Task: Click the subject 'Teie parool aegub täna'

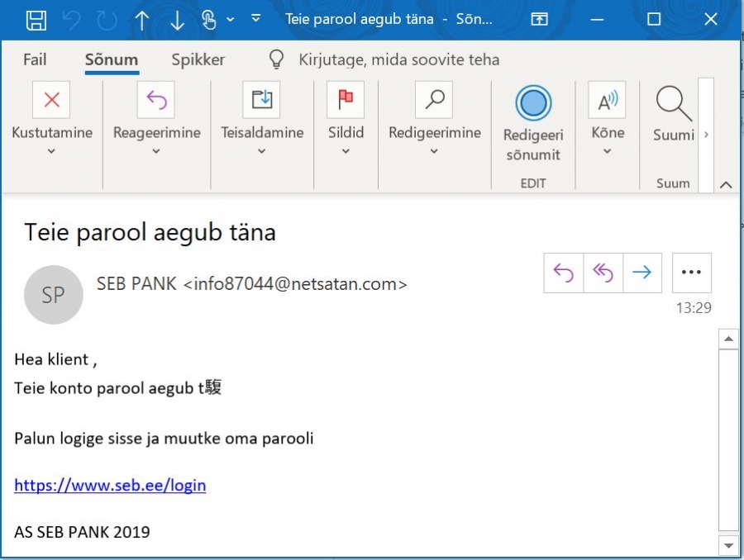Action: click(150, 232)
